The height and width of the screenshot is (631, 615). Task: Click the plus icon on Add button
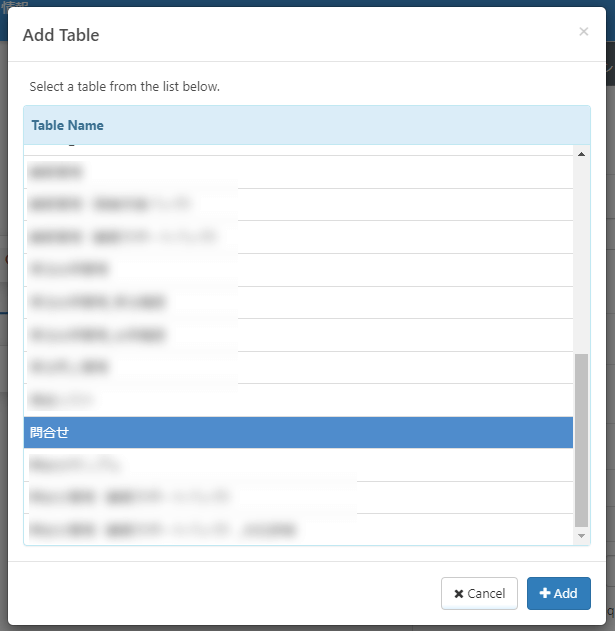545,593
